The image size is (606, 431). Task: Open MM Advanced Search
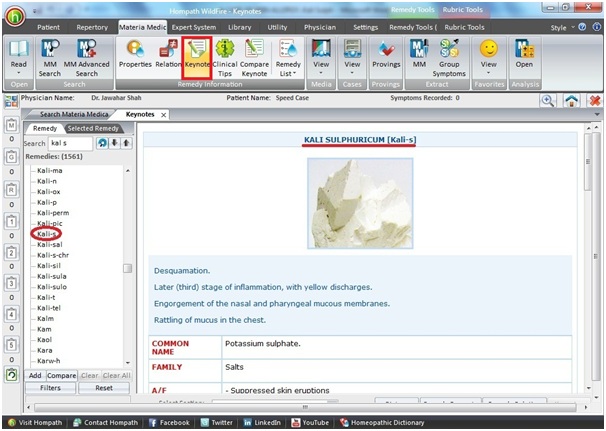click(x=87, y=58)
